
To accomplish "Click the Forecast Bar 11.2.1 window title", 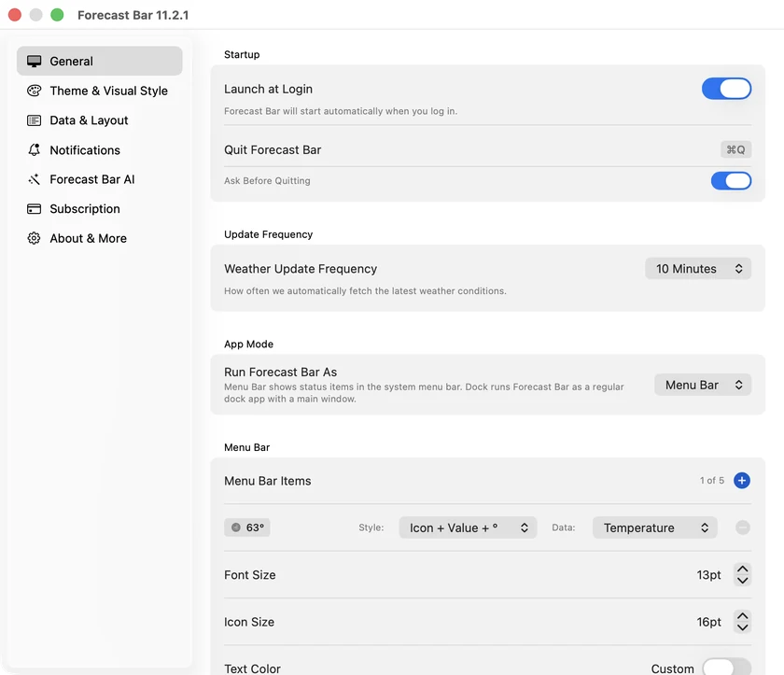I will [x=133, y=15].
